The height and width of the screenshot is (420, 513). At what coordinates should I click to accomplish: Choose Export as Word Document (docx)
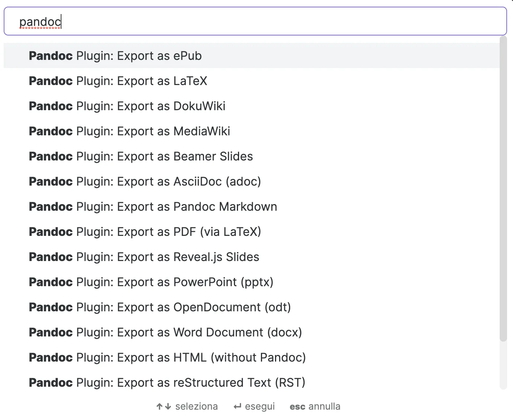(165, 332)
